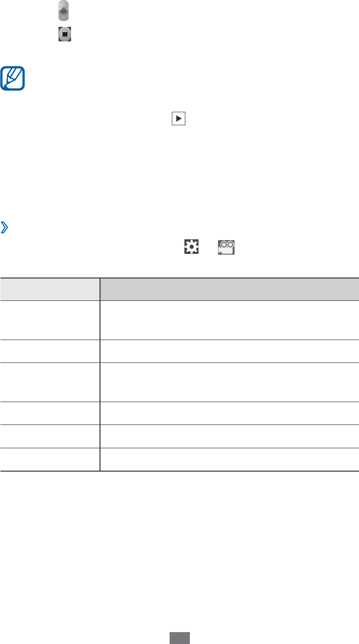Select the first table row's left cell

click(50, 320)
